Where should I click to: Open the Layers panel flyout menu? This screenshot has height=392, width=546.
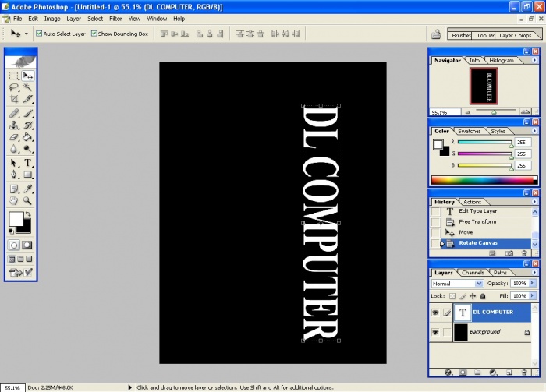pos(534,272)
